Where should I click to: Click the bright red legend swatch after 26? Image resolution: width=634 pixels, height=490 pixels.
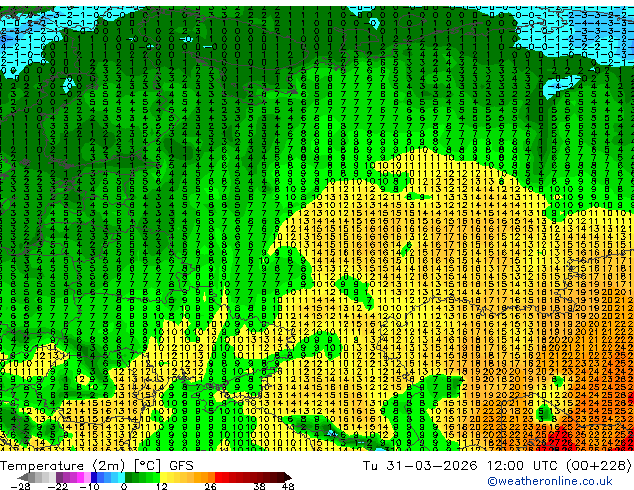218,477
